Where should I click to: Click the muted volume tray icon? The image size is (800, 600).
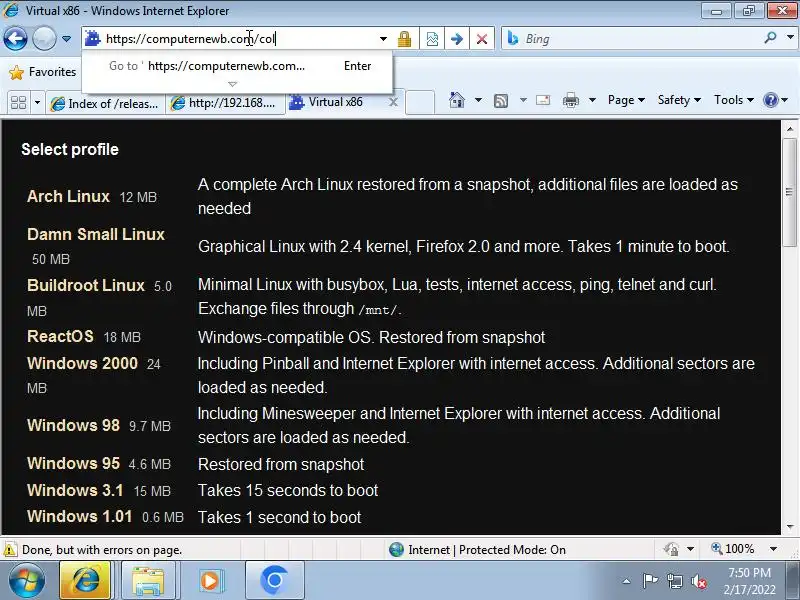pos(699,581)
